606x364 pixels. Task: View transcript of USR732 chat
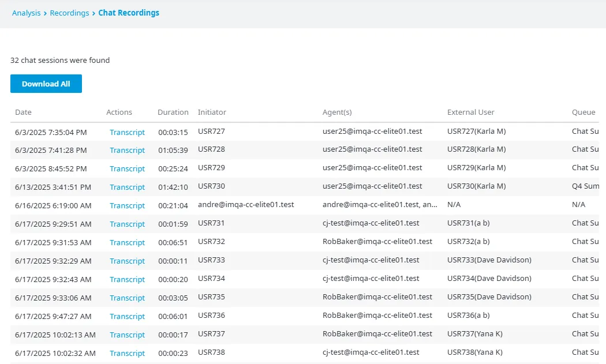pyautogui.click(x=127, y=242)
